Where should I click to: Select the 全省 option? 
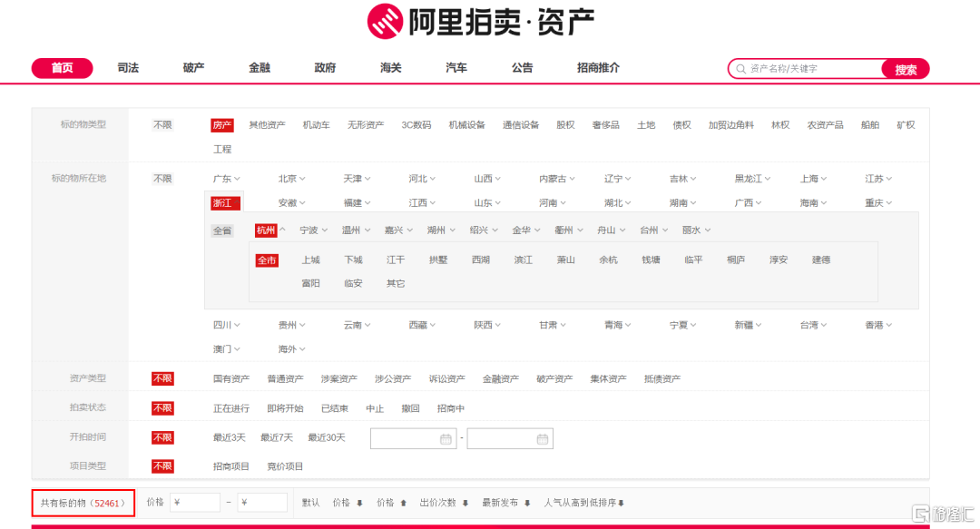(222, 230)
